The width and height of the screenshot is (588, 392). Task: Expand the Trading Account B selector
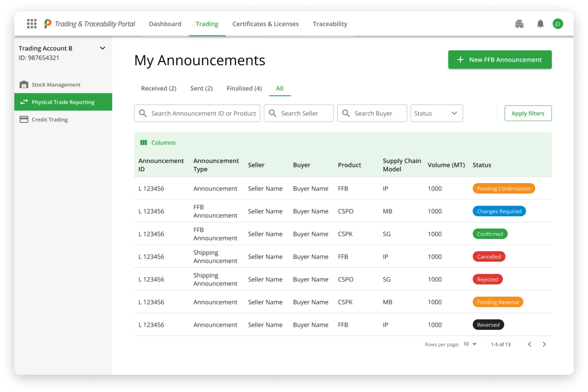point(102,48)
